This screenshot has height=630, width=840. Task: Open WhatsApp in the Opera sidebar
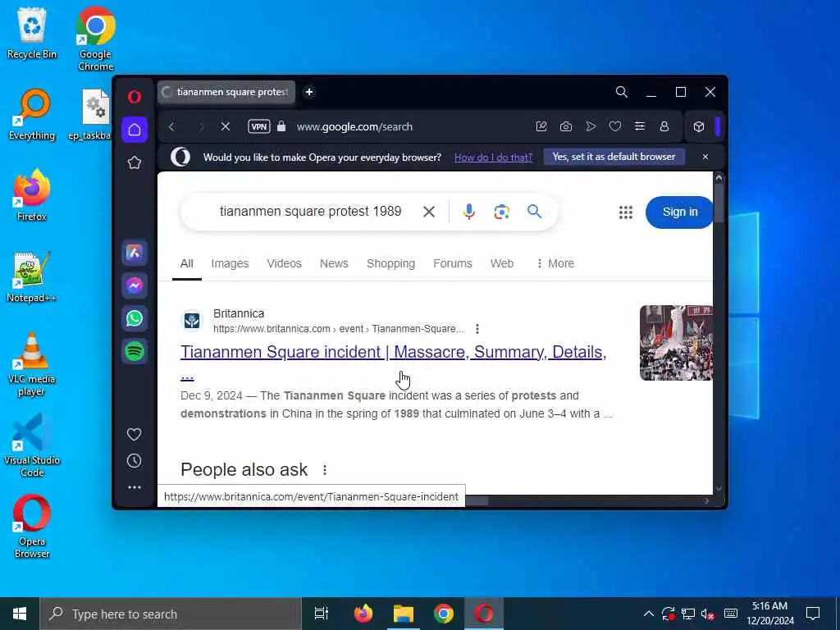[x=135, y=318]
